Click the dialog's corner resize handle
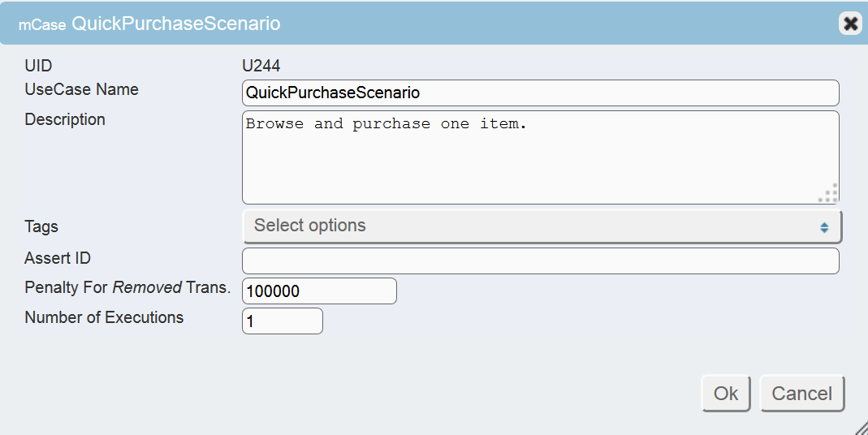The height and width of the screenshot is (435, 868). tap(861, 428)
